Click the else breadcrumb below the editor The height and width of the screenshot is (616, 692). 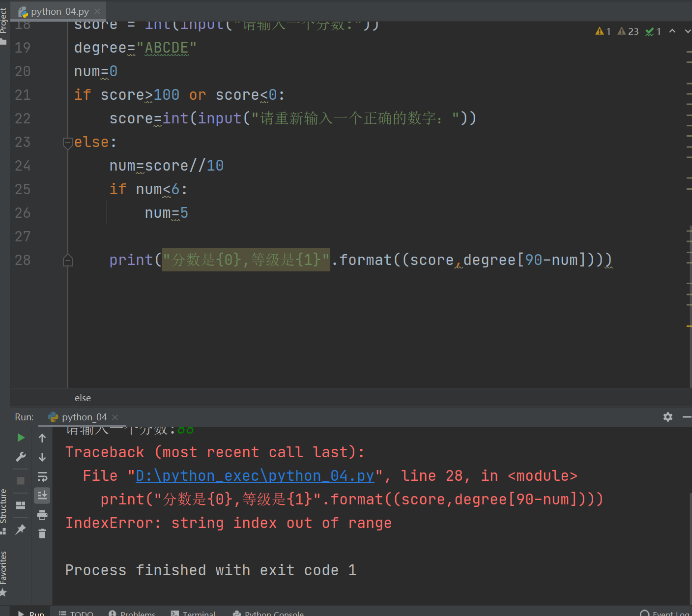coord(83,398)
